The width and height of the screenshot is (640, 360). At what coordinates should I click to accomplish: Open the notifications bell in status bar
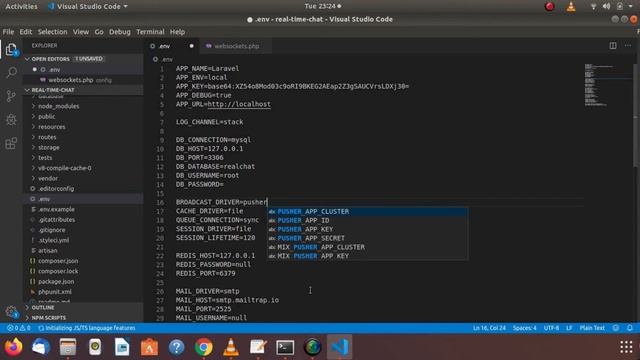coord(630,328)
